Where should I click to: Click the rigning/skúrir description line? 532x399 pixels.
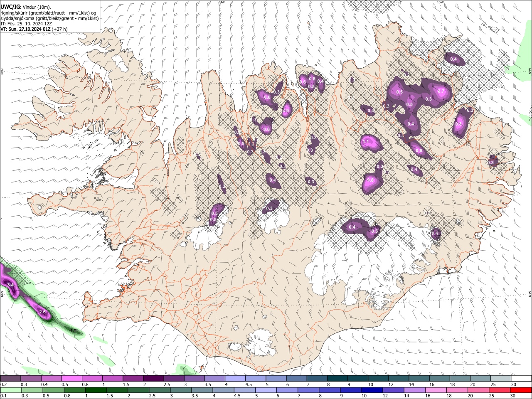click(48, 13)
